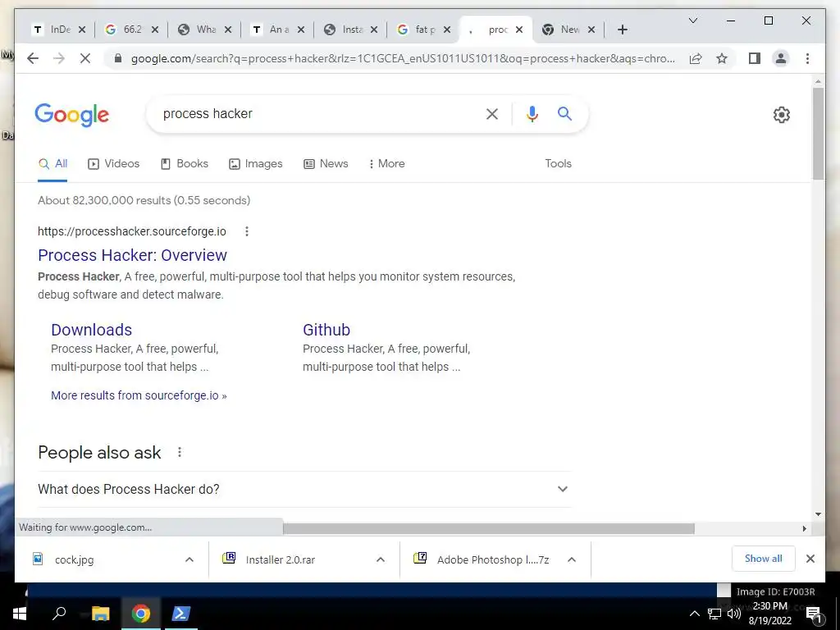Switch to the News results tab
This screenshot has width=840, height=630.
[326, 163]
